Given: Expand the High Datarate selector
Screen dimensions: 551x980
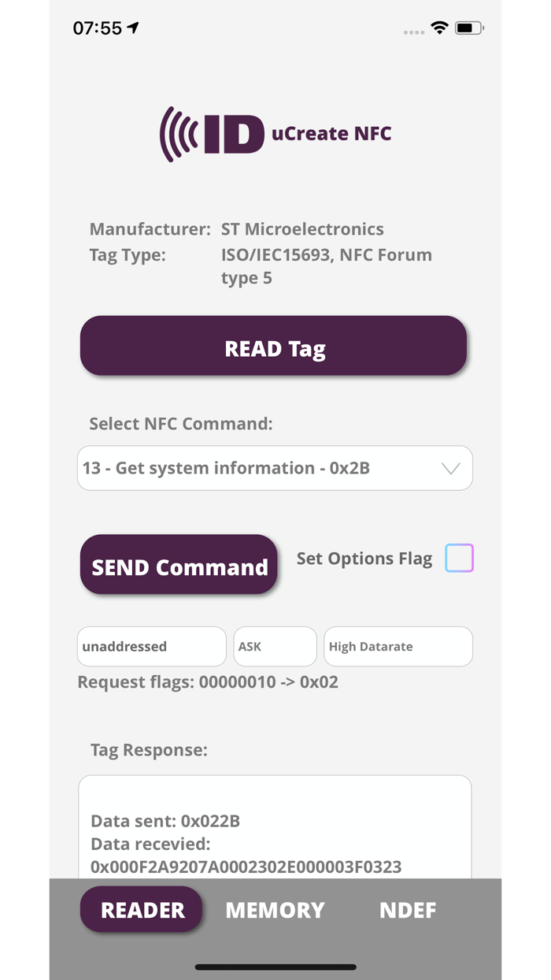Looking at the screenshot, I should (x=398, y=646).
